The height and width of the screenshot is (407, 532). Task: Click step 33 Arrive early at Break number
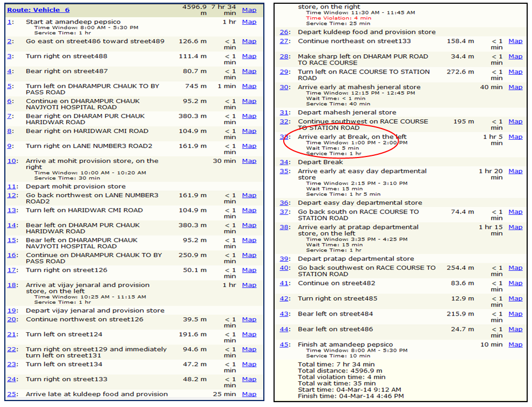(x=284, y=137)
